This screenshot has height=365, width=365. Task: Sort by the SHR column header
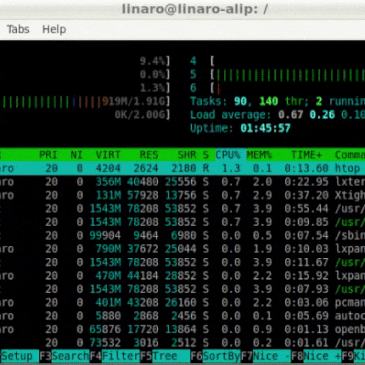click(187, 155)
